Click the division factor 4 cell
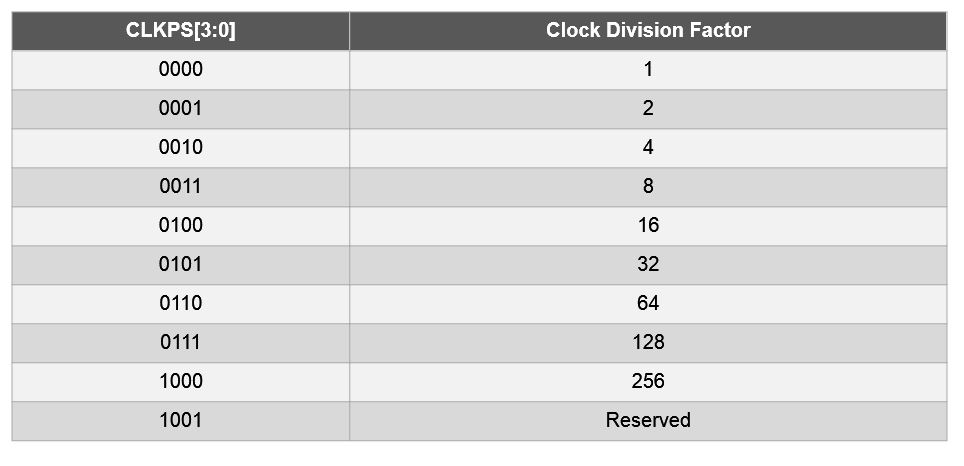Image resolution: width=964 pixels, height=466 pixels. [648, 148]
